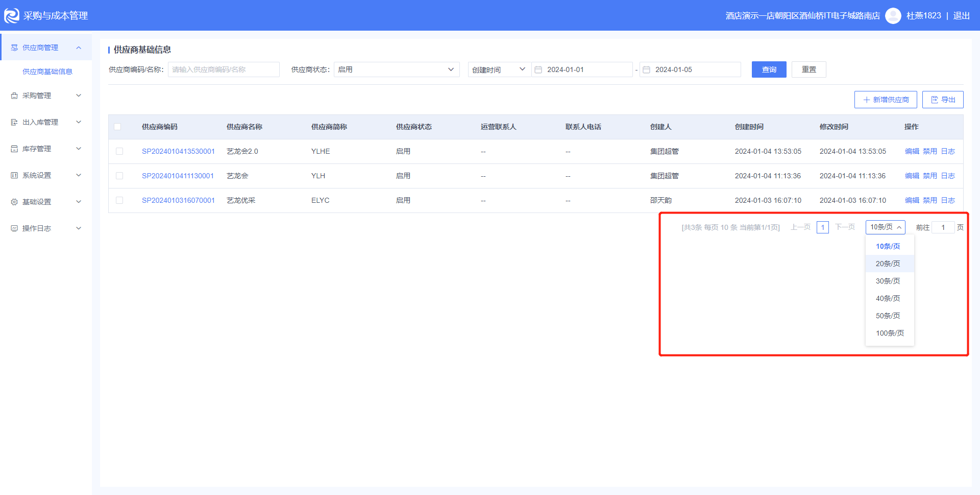Click the 操作日志 sidebar icon
Image resolution: width=980 pixels, height=495 pixels.
pos(14,228)
